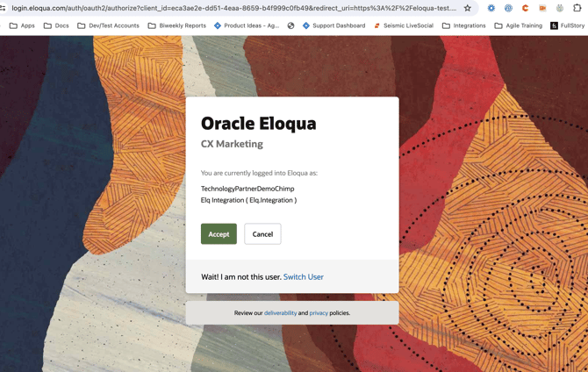Click the blue circular person extension icon
Viewport: 588px width, 372px height.
pyautogui.click(x=508, y=8)
